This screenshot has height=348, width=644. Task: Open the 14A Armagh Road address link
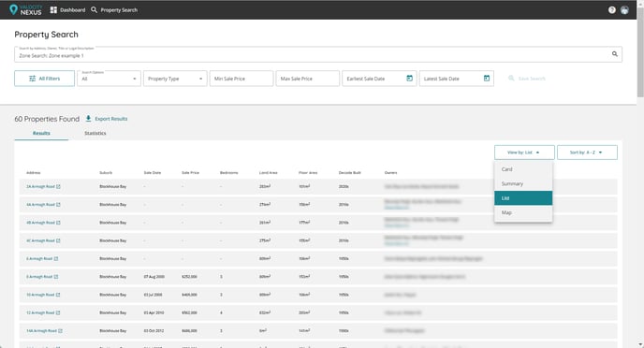[x=41, y=331]
